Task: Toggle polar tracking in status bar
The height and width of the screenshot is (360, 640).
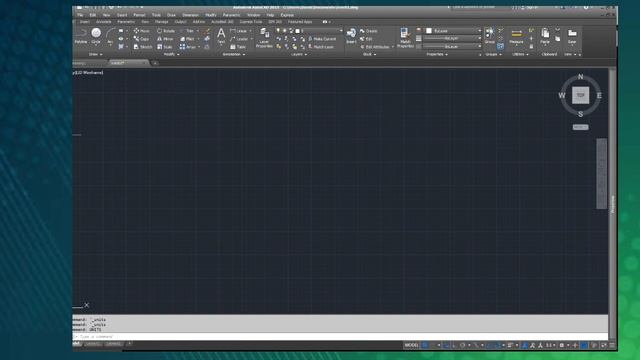Action: pyautogui.click(x=462, y=345)
